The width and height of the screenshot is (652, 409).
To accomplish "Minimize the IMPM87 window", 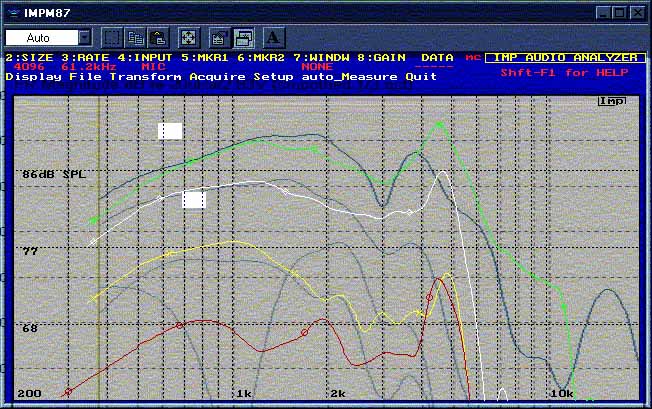I will [x=603, y=13].
